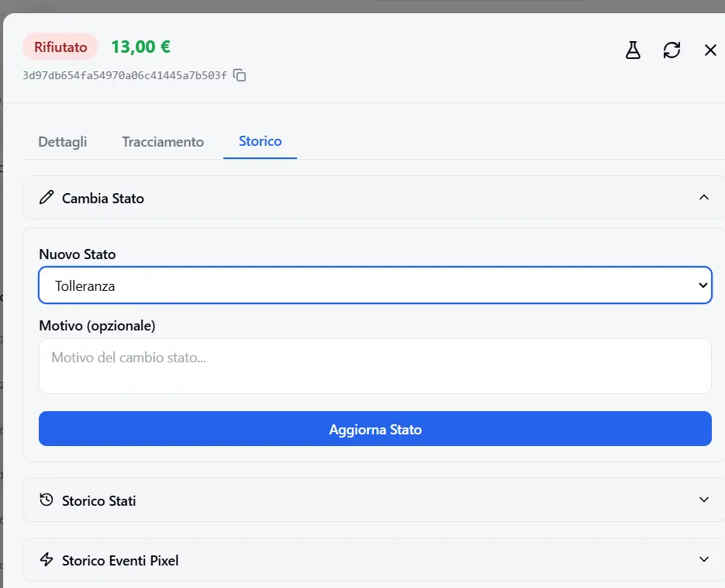
Task: Click the Rifiutato status badge
Action: pos(60,47)
